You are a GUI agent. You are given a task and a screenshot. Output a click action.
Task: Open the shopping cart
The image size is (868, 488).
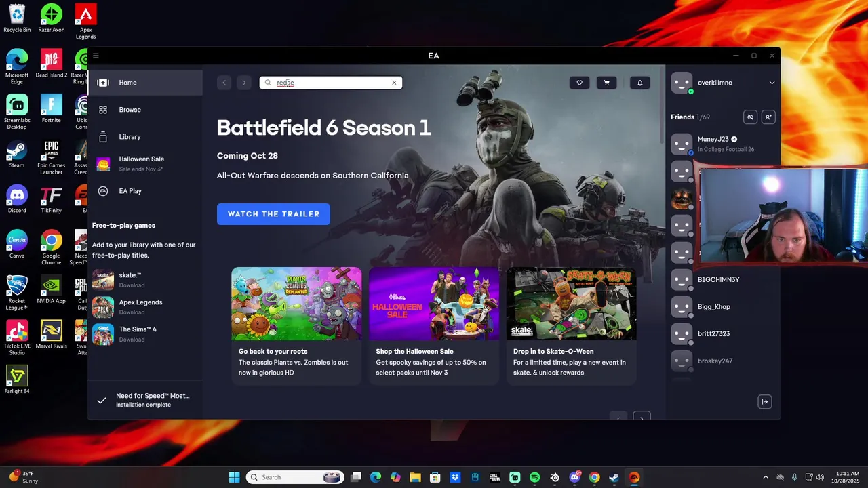pos(606,83)
